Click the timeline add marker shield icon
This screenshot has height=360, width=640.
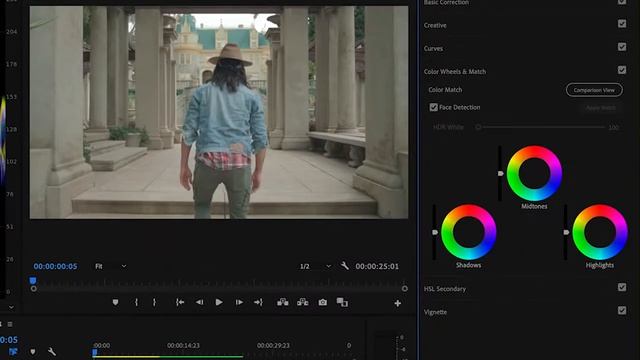point(33,351)
